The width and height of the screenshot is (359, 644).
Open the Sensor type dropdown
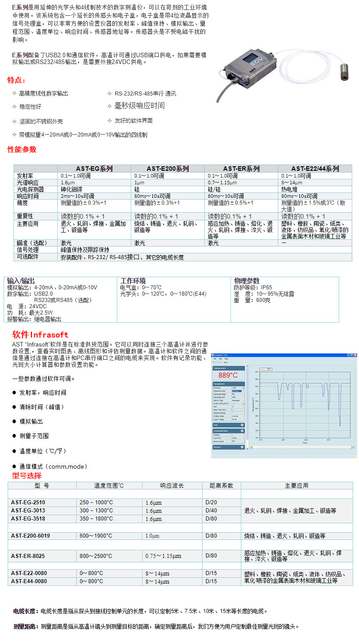click(x=243, y=400)
